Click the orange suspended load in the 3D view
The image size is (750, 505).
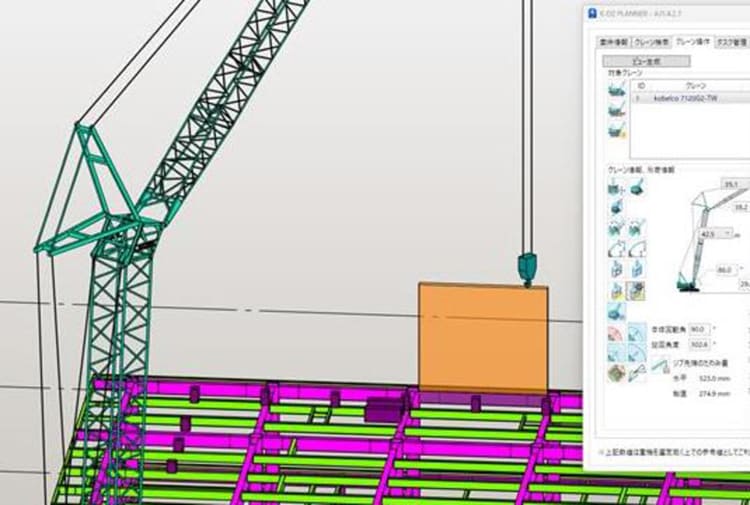482,337
